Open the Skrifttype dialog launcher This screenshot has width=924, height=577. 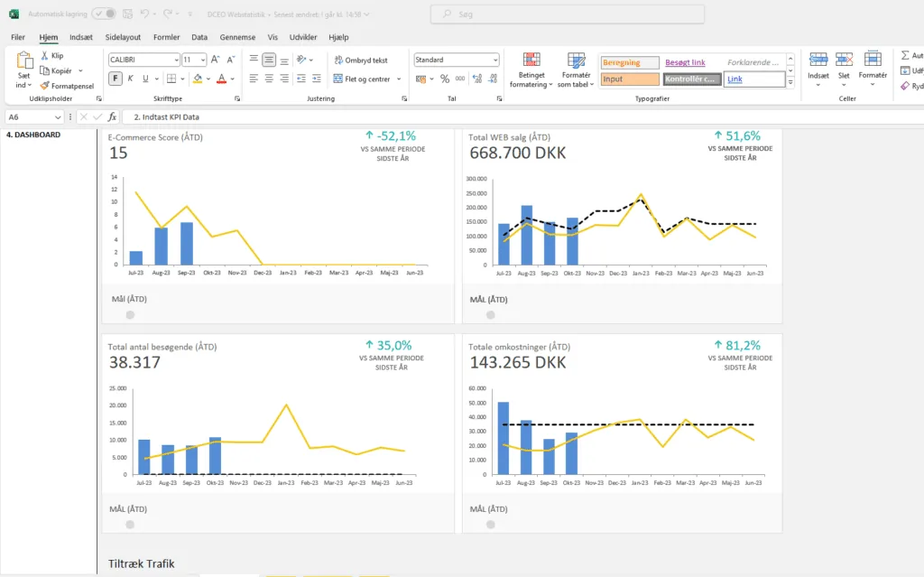[237, 99]
